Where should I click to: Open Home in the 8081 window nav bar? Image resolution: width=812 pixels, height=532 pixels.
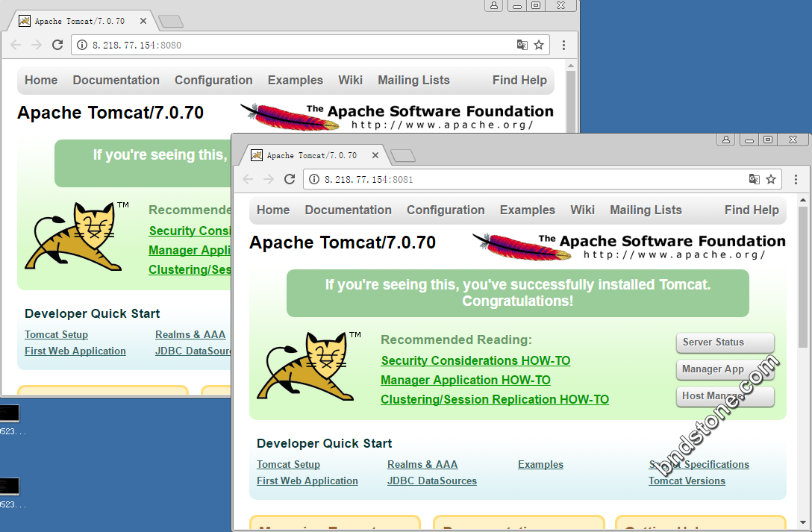coord(273,210)
